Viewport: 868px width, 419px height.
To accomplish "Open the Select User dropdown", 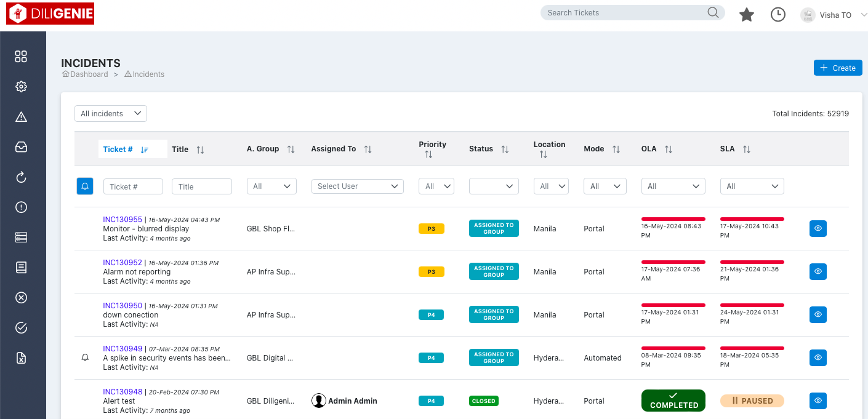I will tap(357, 186).
